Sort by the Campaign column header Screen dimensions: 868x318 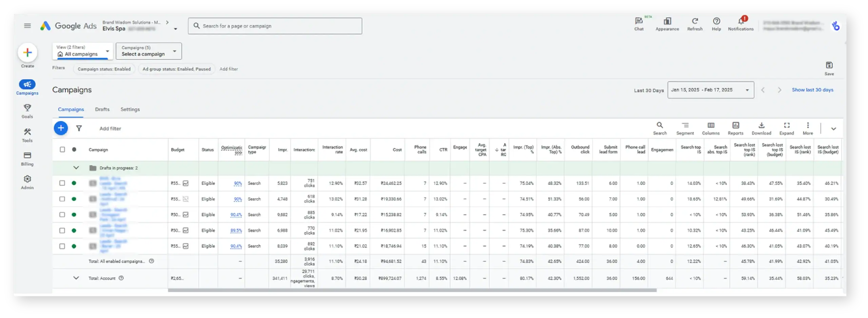click(98, 150)
